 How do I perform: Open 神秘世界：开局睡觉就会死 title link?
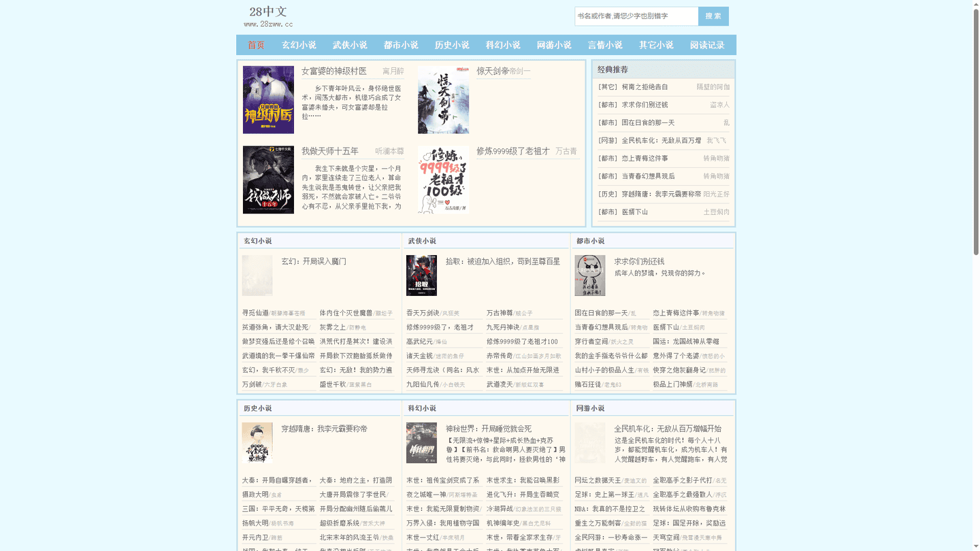pos(489,429)
